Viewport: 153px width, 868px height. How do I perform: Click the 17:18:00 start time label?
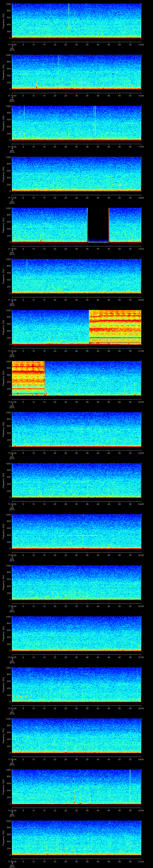12,249
